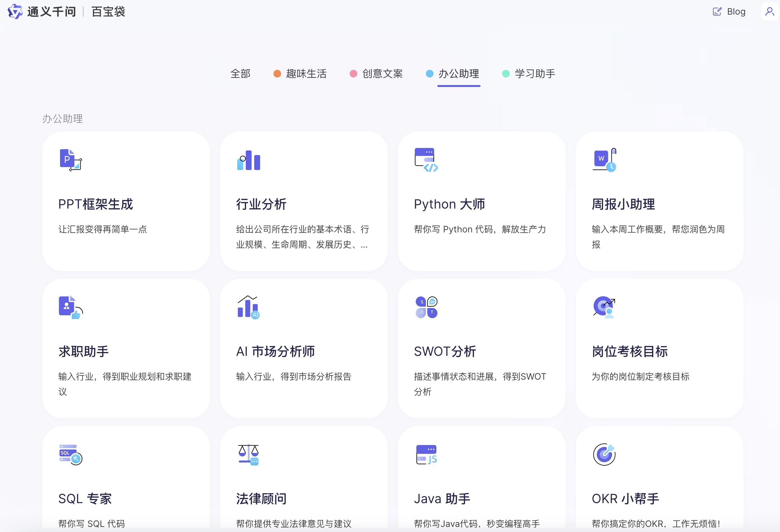Click the AI 市场分析师 analytics icon
Viewport: 780px width, 532px height.
click(248, 307)
